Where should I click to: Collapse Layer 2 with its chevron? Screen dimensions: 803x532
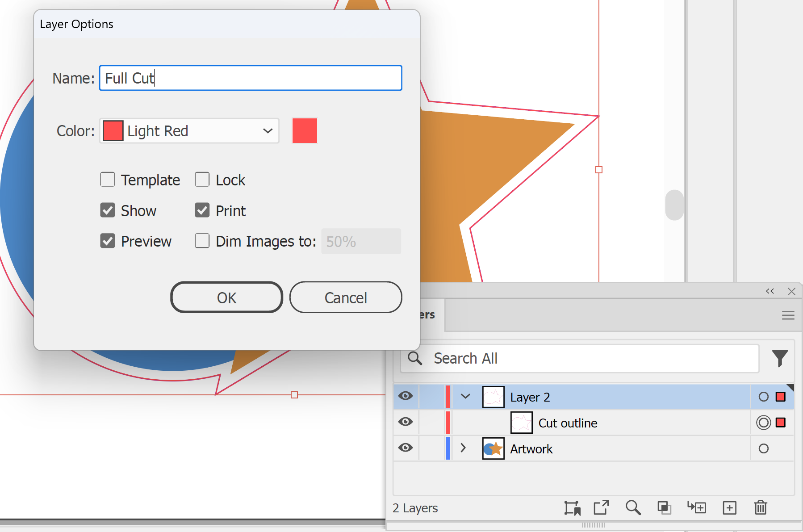point(465,397)
